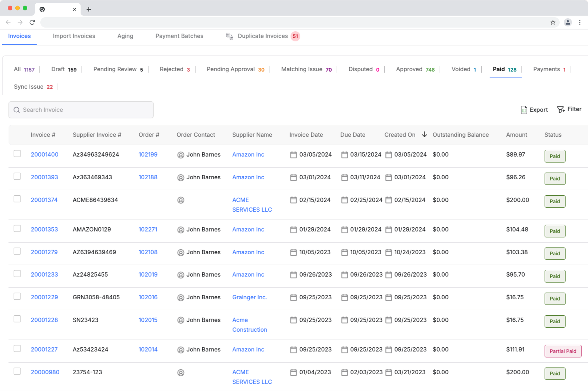This screenshot has width=588, height=391.
Task: Click invoice date calendar icon for 20001279
Action: pos(294,252)
